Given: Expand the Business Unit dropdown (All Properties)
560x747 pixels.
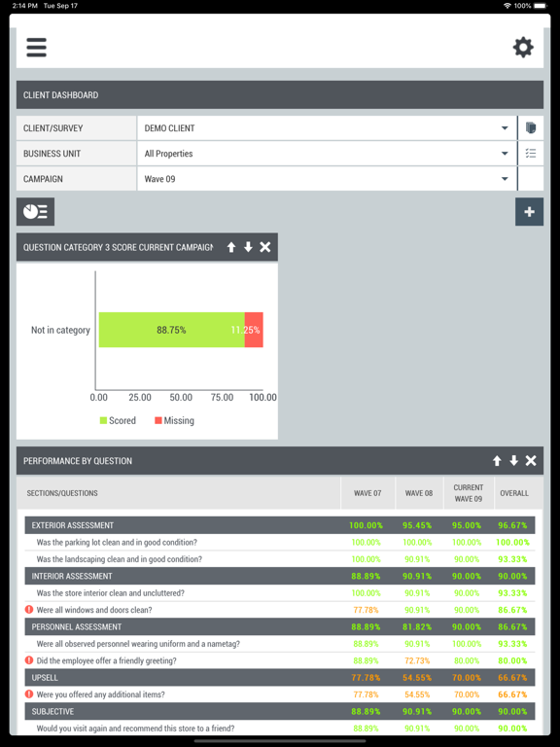Looking at the screenshot, I should tap(327, 154).
